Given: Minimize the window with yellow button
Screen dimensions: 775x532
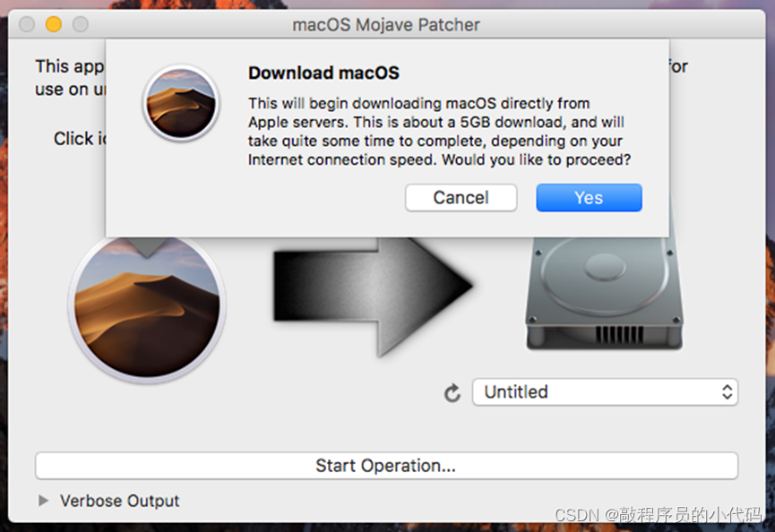Looking at the screenshot, I should [x=54, y=23].
